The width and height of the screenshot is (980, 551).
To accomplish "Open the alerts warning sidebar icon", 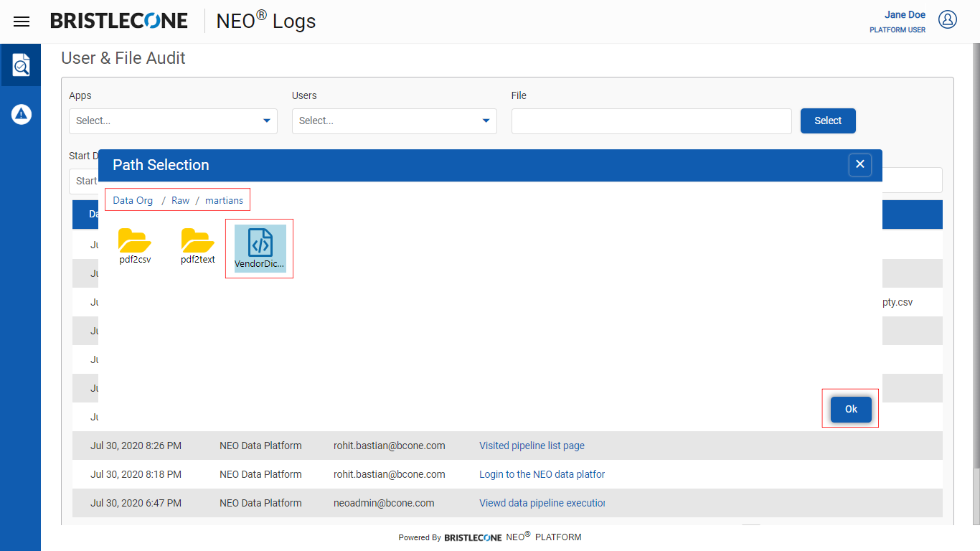I will 21,113.
